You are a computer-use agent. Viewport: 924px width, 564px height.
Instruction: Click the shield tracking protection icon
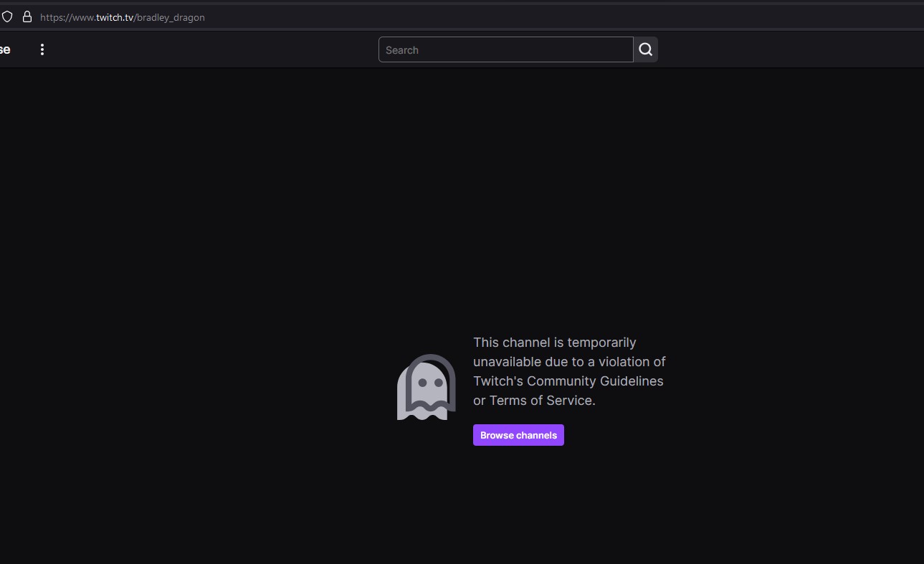6,16
